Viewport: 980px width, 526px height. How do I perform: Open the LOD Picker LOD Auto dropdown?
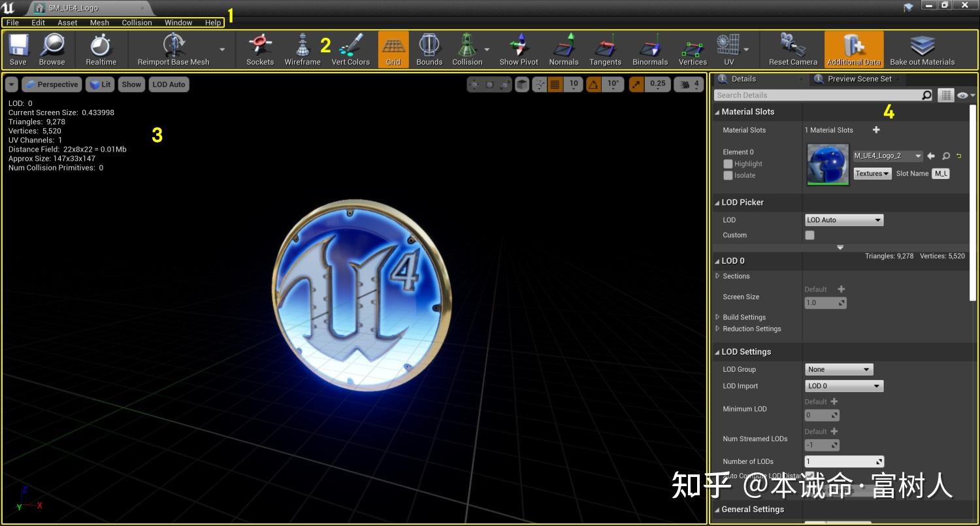(x=844, y=220)
